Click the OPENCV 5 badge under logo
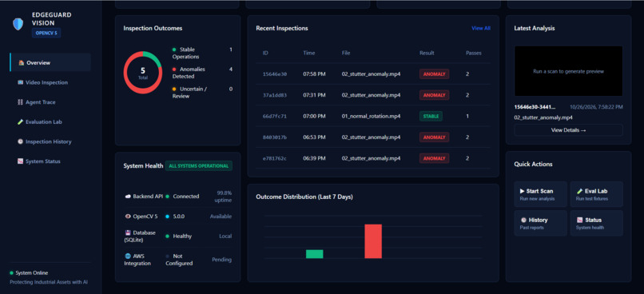The image size is (644, 294). [46, 34]
